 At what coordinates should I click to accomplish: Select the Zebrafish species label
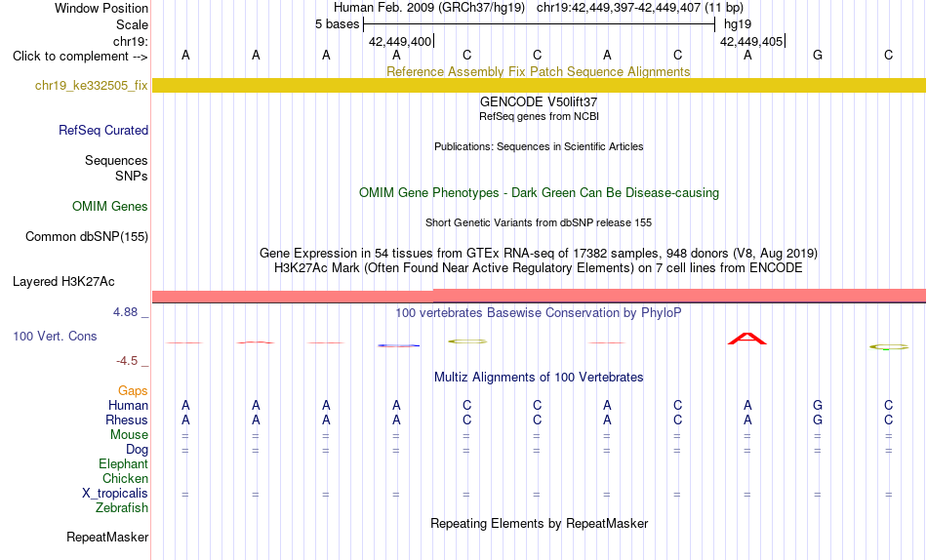[122, 508]
